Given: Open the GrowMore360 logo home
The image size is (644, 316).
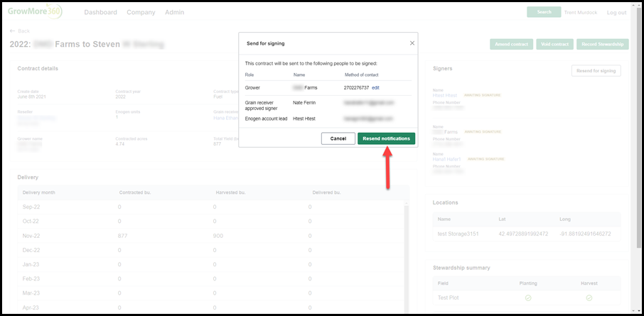Looking at the screenshot, I should point(35,11).
